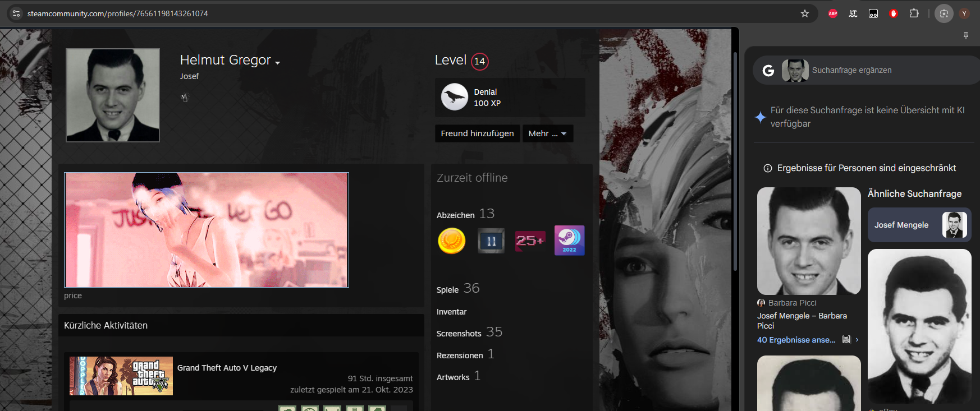Click the profile page vertical scrollbar

[735, 161]
